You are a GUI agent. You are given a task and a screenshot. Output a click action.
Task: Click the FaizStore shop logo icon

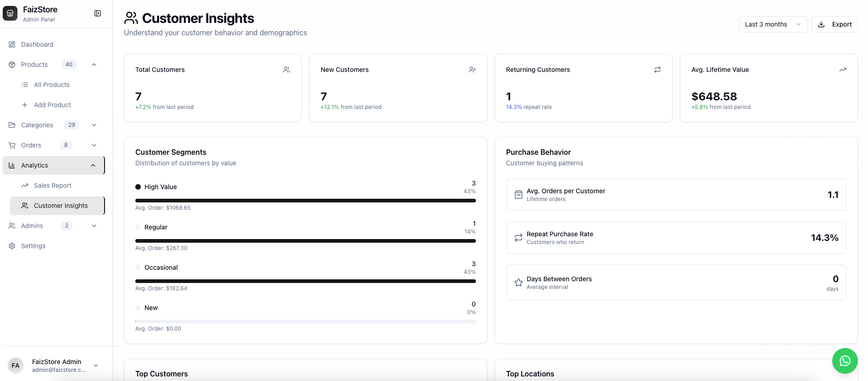(x=10, y=13)
